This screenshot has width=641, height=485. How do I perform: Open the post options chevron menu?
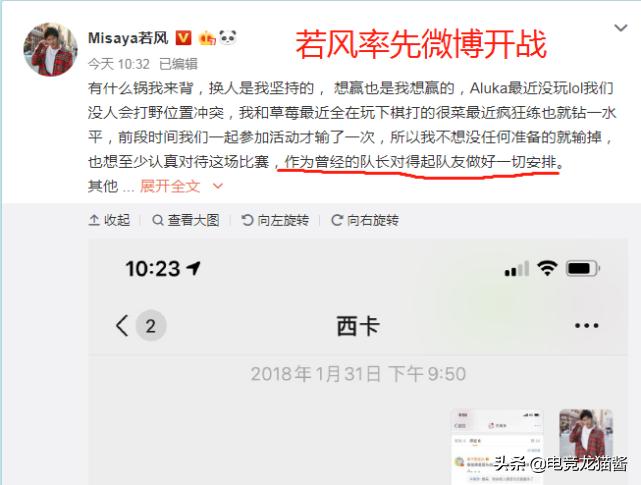[x=621, y=28]
